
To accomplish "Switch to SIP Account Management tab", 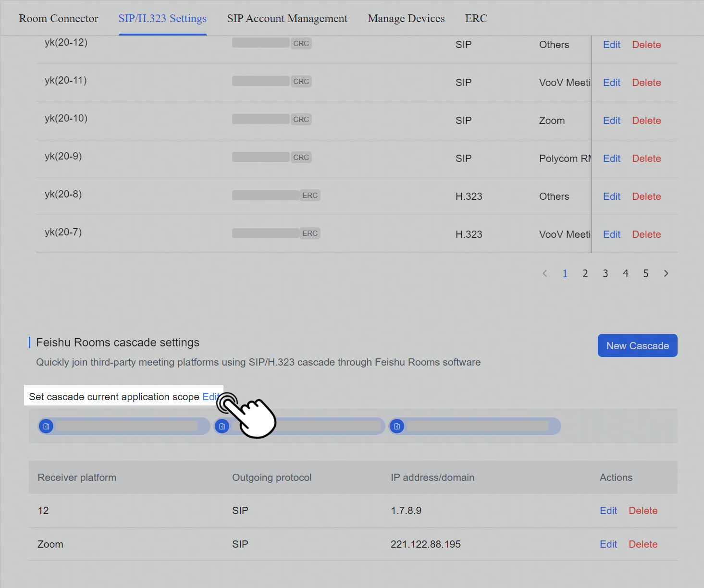I will (287, 18).
